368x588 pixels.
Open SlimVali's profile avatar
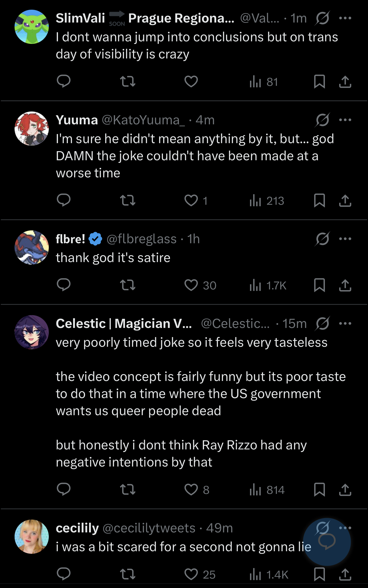point(32,27)
